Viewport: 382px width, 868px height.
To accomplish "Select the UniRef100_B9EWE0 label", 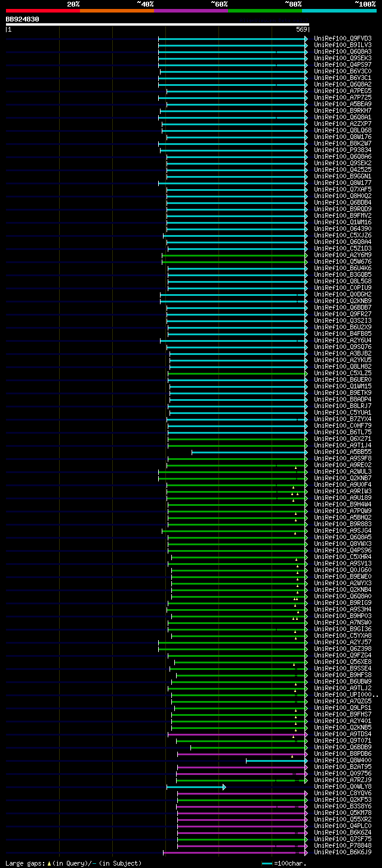I will pyautogui.click(x=343, y=577).
